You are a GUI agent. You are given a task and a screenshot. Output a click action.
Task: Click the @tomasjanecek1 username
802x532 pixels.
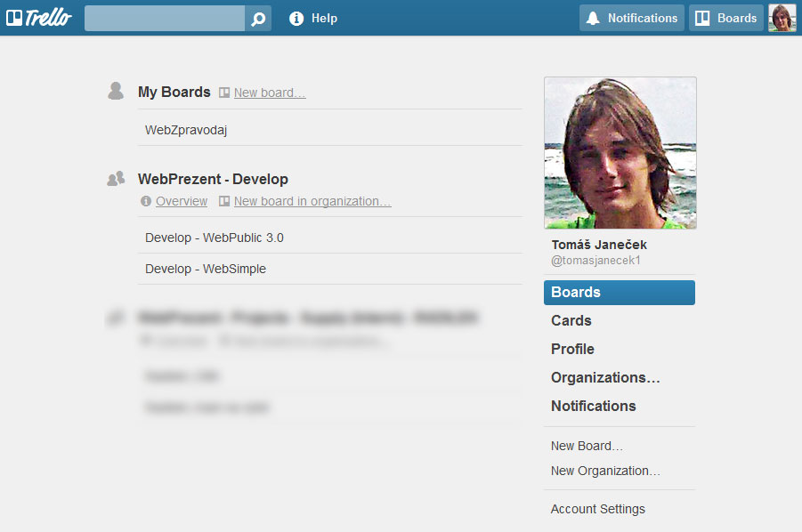[595, 260]
